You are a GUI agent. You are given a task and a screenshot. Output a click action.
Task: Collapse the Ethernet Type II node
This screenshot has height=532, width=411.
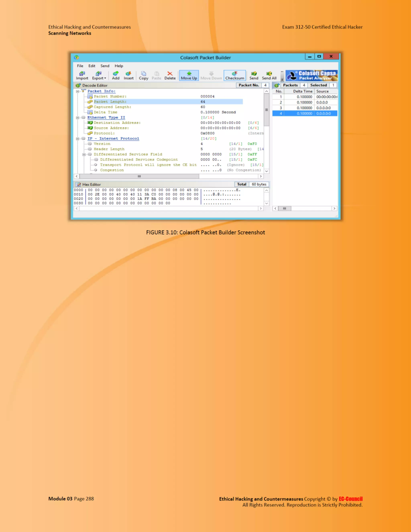[x=78, y=118]
